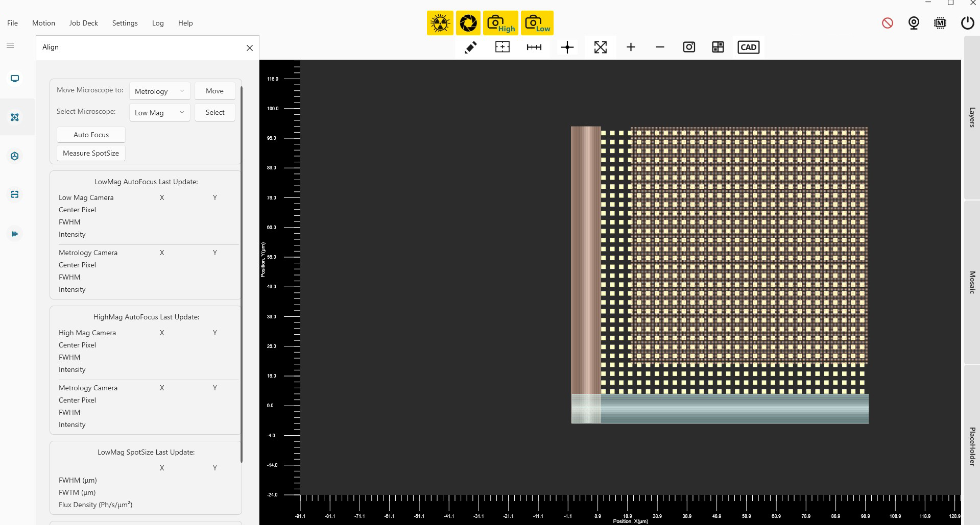Open the hexagon cube sidebar icon
This screenshot has width=980, height=525.
[x=15, y=156]
